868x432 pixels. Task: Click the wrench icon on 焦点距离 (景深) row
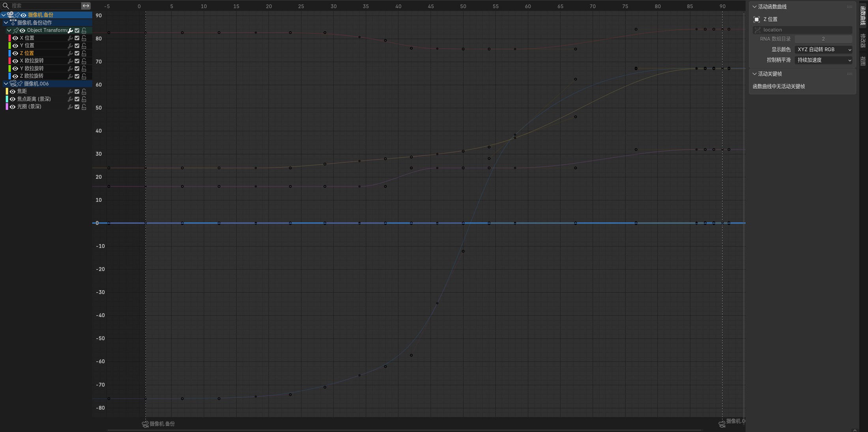coord(70,99)
